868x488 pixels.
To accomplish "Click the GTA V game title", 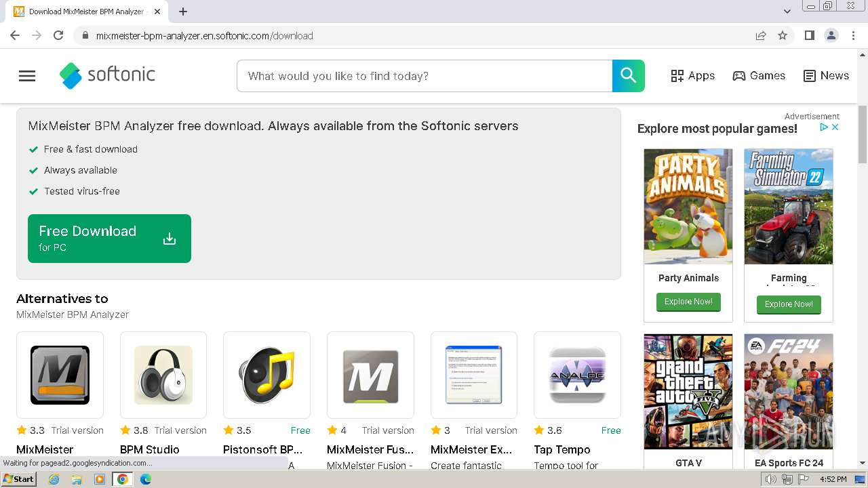I will click(x=688, y=463).
